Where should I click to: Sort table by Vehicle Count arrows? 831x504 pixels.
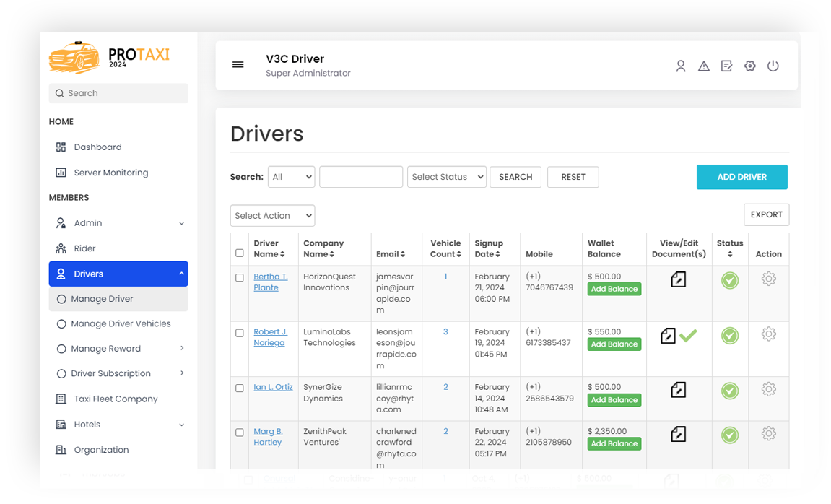coord(459,254)
